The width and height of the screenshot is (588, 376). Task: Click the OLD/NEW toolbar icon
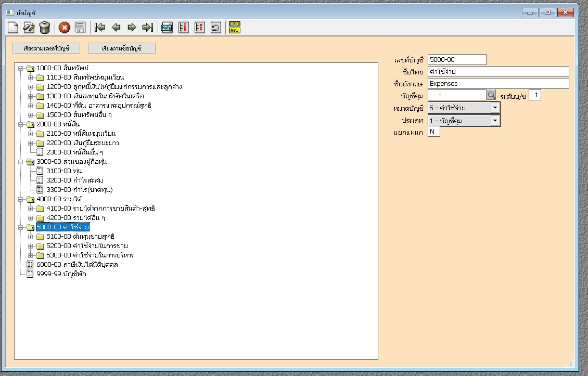click(x=235, y=28)
